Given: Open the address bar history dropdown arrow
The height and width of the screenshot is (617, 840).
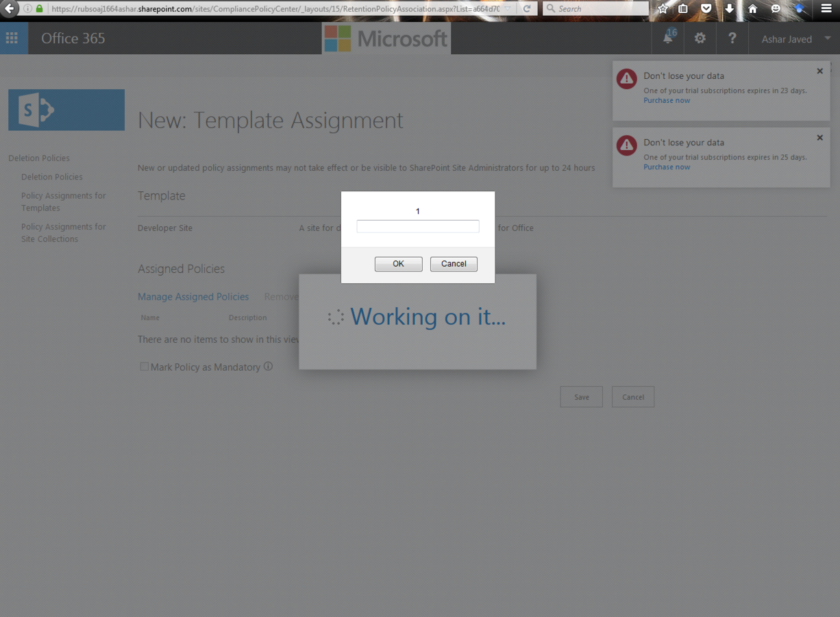Looking at the screenshot, I should click(509, 9).
